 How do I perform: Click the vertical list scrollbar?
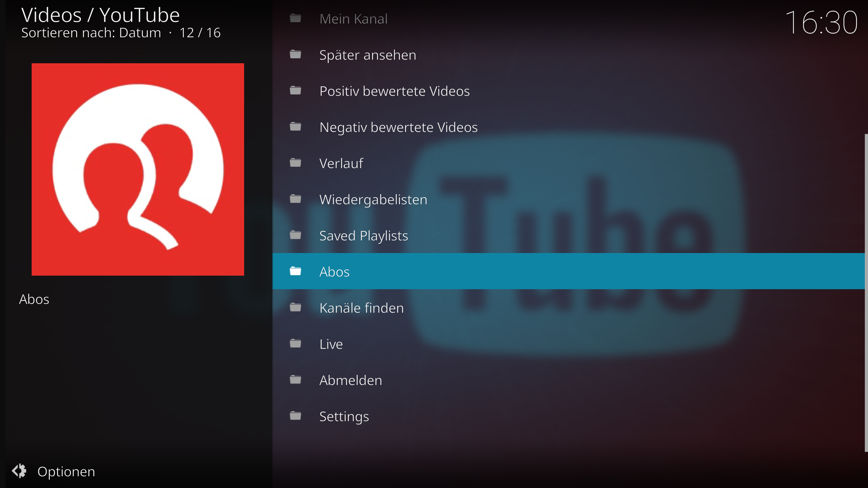pyautogui.click(x=866, y=293)
